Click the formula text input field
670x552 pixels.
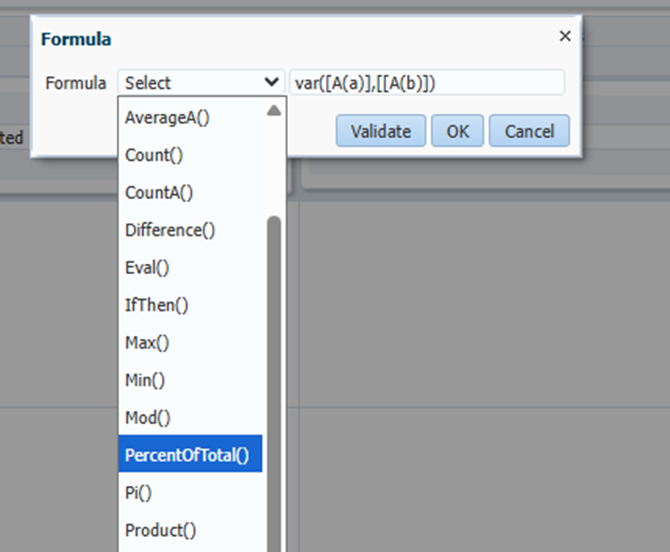point(427,83)
